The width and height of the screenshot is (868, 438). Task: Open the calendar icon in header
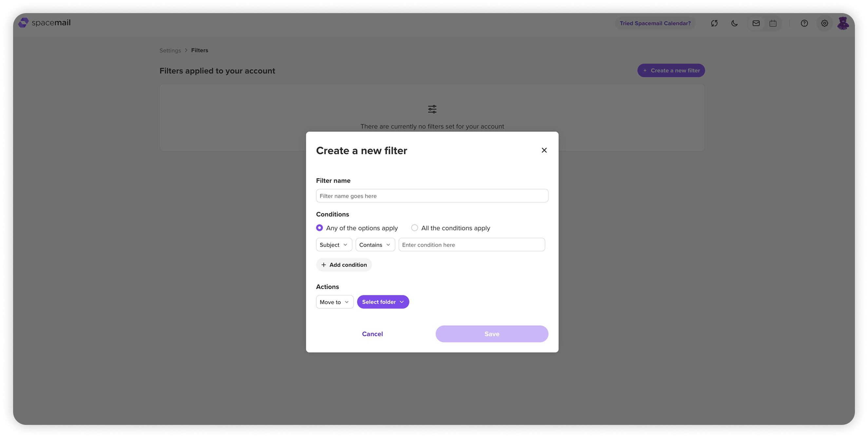773,23
